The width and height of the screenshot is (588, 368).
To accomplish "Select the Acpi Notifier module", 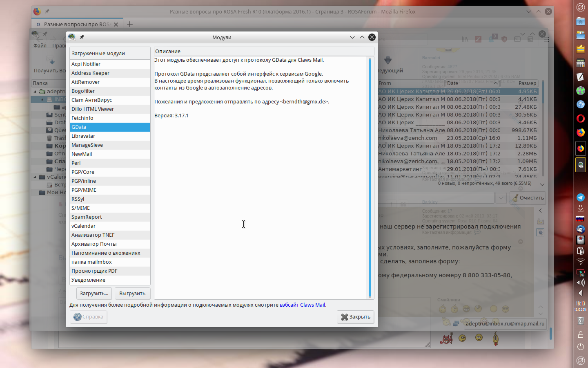I will point(110,64).
